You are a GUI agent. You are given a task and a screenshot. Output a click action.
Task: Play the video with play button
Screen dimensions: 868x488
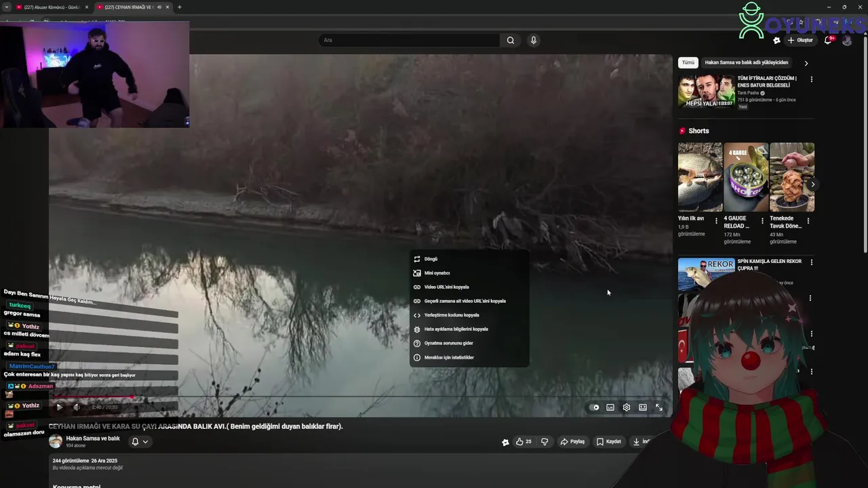pos(59,407)
